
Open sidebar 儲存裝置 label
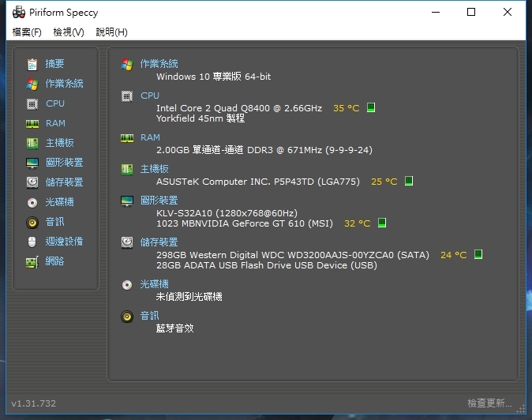pyautogui.click(x=65, y=182)
